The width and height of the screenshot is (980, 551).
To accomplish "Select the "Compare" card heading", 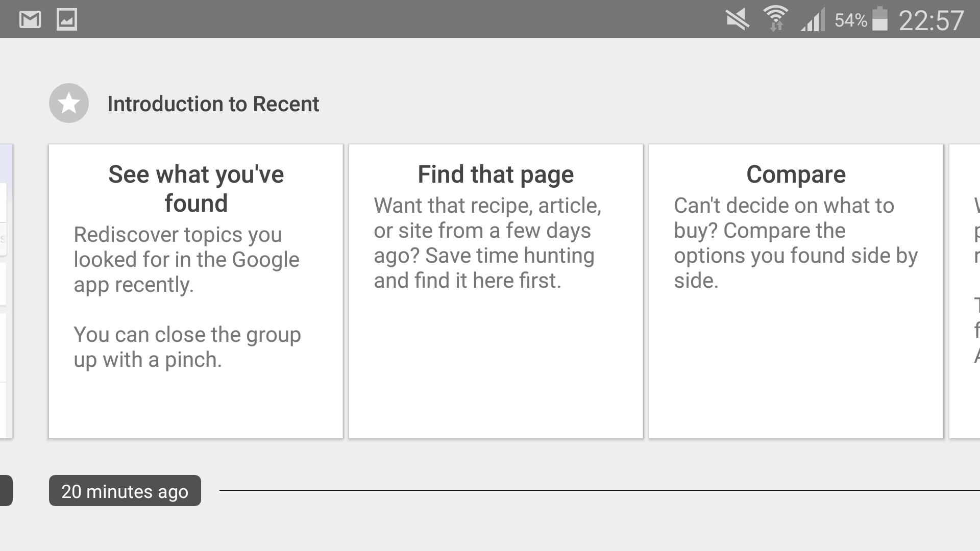I will click(x=796, y=174).
